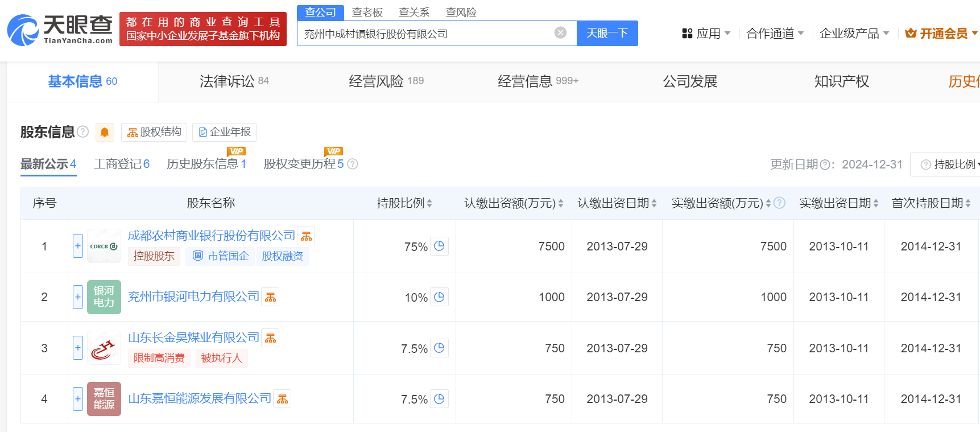Click the 限制高消费 tag
Screen dimensions: 980x432
coord(159,358)
